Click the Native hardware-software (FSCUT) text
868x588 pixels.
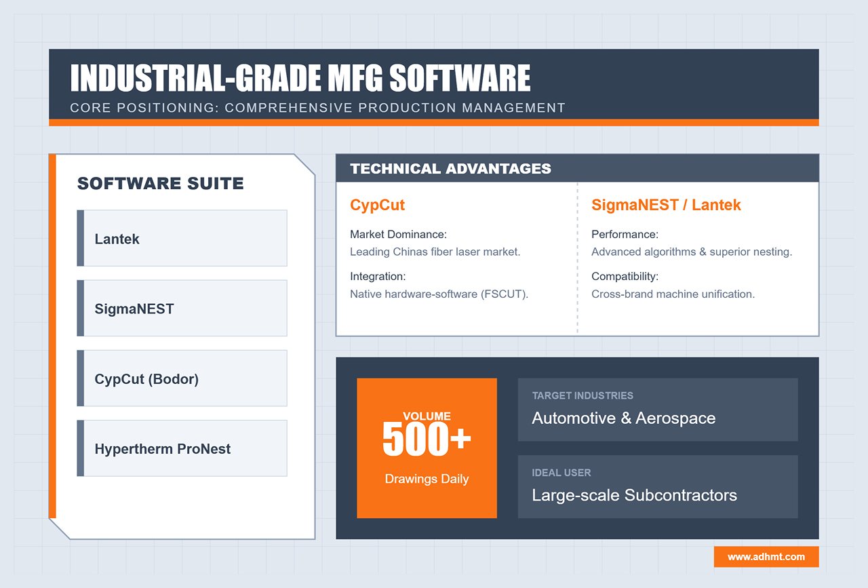(x=439, y=294)
